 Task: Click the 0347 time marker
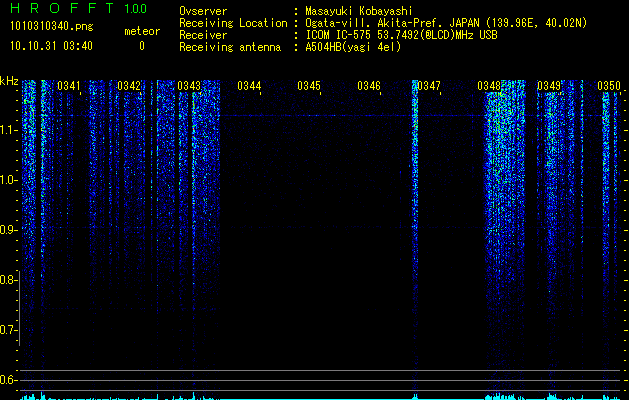coord(429,86)
